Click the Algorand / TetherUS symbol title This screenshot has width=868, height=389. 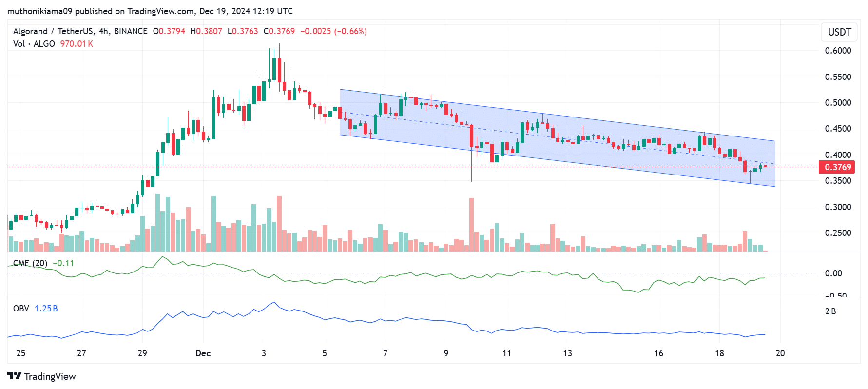(x=54, y=31)
